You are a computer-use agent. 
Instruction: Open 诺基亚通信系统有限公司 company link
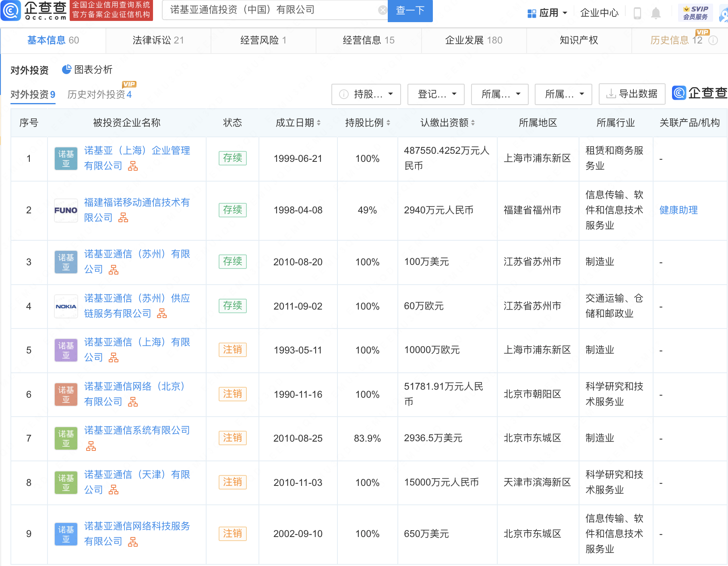[x=137, y=430]
